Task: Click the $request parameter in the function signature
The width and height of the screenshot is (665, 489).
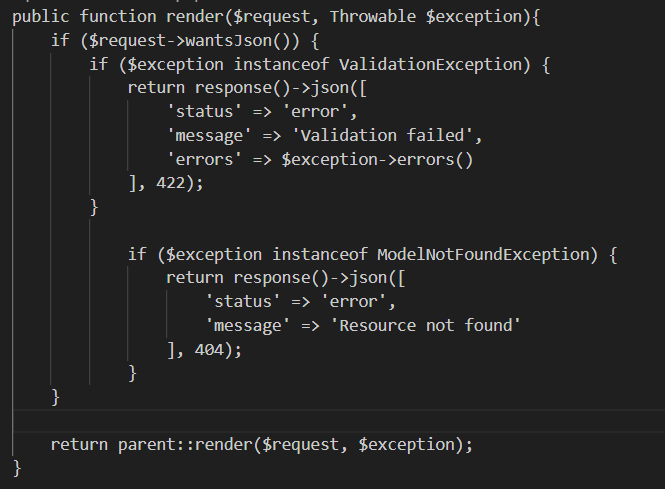Action: click(272, 18)
